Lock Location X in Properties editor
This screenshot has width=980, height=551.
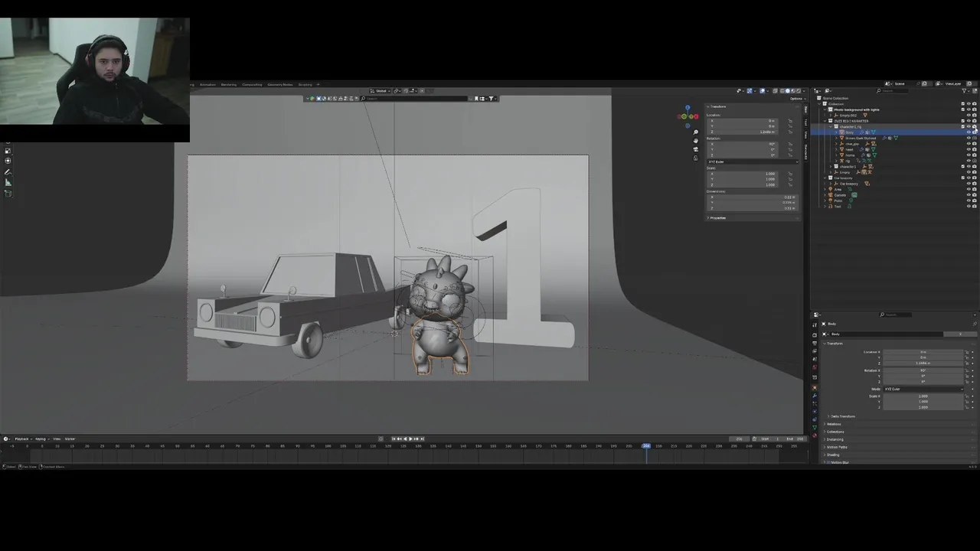tap(967, 352)
